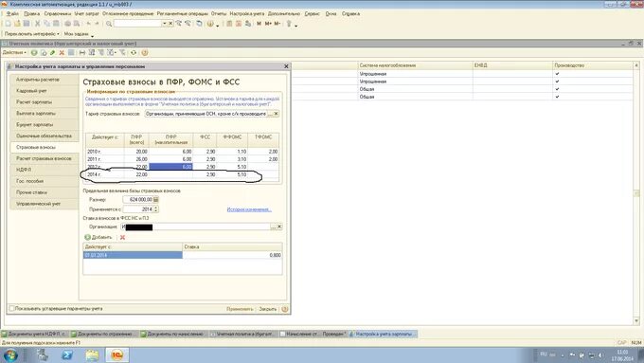644x363 pixels.
Task: Click the New document icon in main toolbar
Action: pos(8,24)
